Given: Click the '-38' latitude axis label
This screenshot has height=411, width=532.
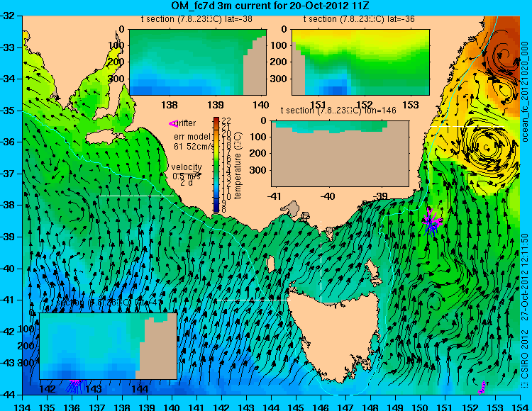Looking at the screenshot, I should [7, 205].
